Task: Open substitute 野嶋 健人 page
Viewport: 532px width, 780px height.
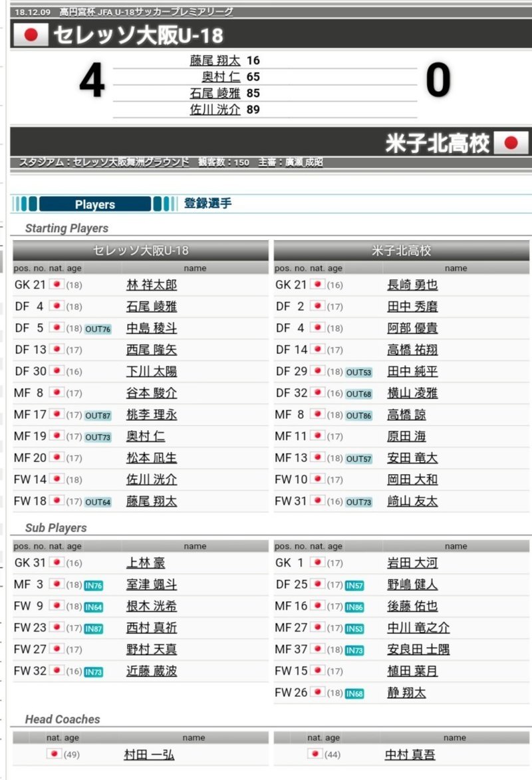Action: 412,585
